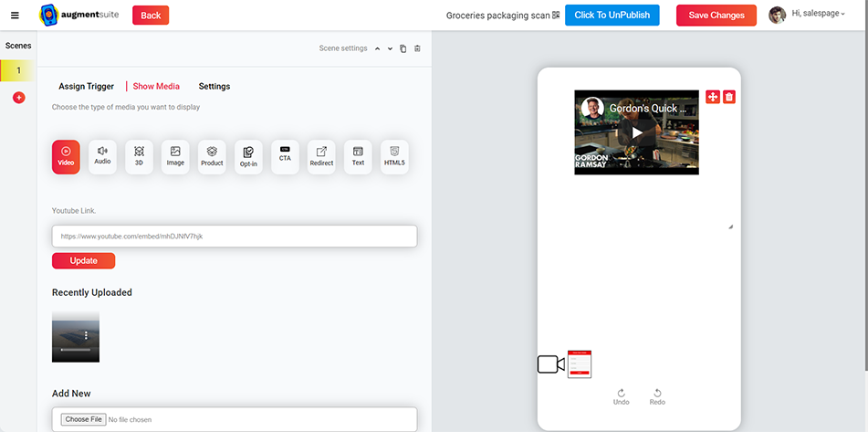Screen dimensions: 868x432
Task: Select the Audio media type
Action: [102, 157]
